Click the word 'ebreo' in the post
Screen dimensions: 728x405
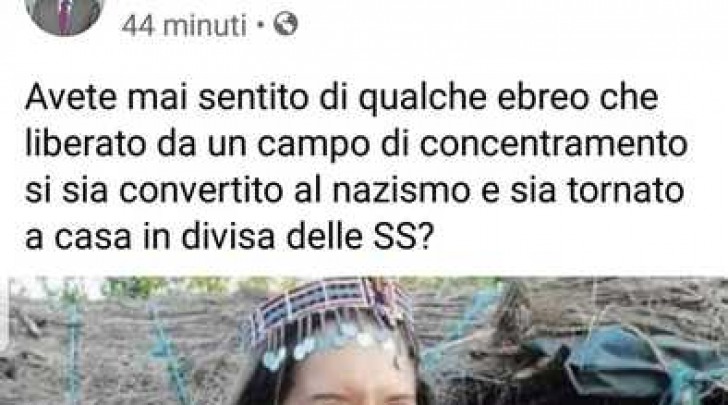tap(542, 98)
